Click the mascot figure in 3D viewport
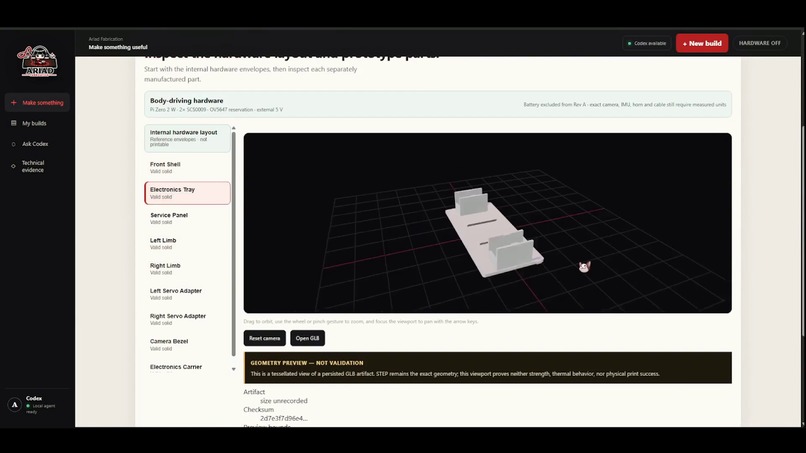 click(x=584, y=266)
